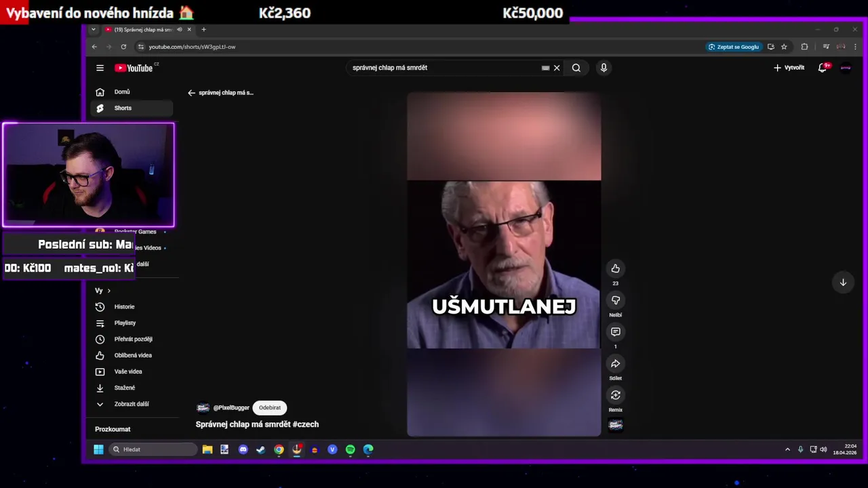The image size is (868, 488).
Task: Expand the Vy section chevron
Action: point(108,291)
